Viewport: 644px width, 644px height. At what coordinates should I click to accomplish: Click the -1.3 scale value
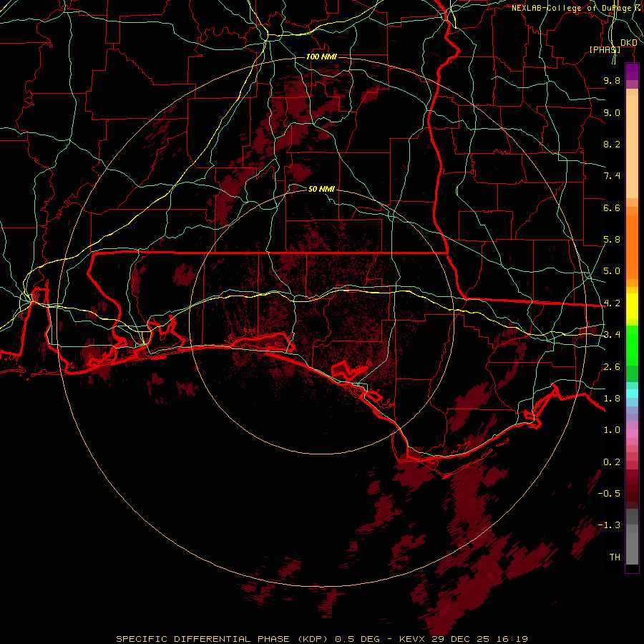pos(609,525)
